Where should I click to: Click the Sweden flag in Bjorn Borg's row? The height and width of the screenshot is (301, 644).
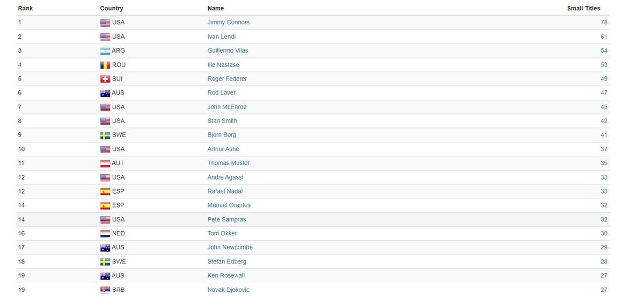click(x=105, y=135)
